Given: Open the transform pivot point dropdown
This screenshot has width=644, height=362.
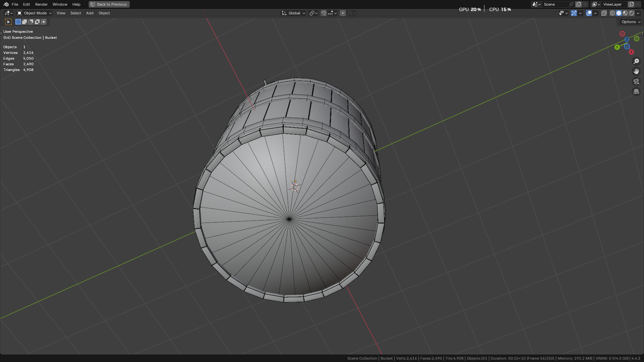Looking at the screenshot, I should 313,13.
